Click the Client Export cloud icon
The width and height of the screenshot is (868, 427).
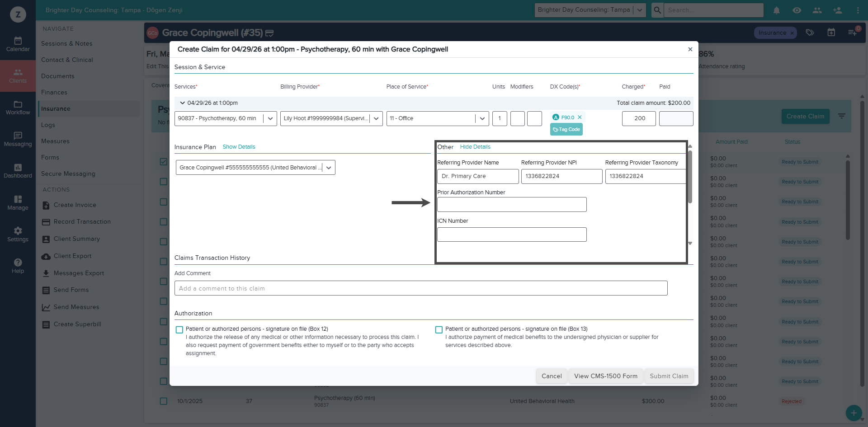pos(46,256)
